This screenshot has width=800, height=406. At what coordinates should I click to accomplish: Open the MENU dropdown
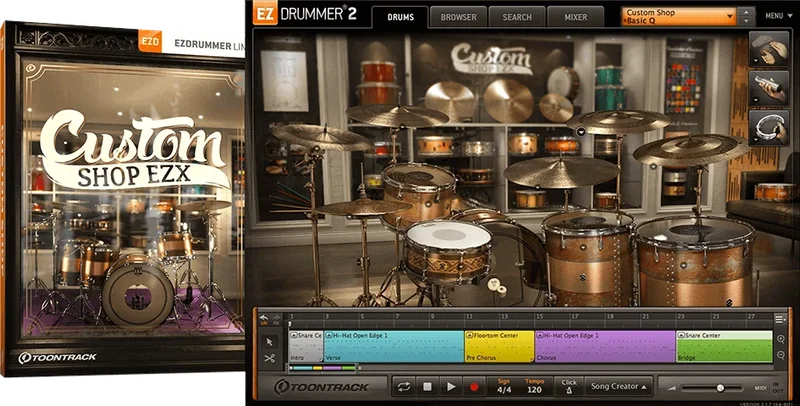coord(778,16)
